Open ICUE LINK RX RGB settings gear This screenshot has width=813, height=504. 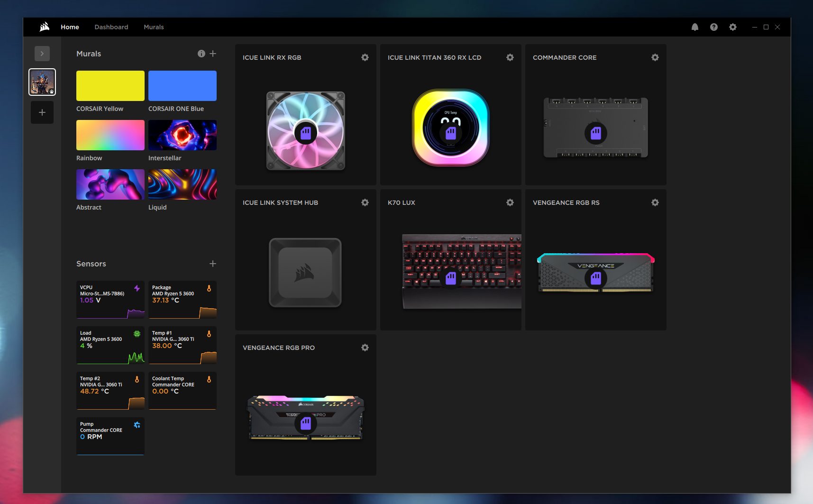[365, 57]
